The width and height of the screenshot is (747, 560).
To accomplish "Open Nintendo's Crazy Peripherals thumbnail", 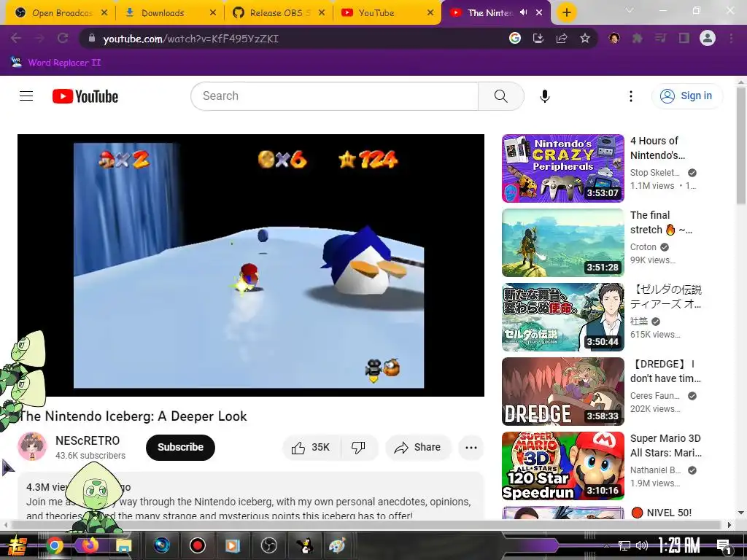I will point(562,168).
